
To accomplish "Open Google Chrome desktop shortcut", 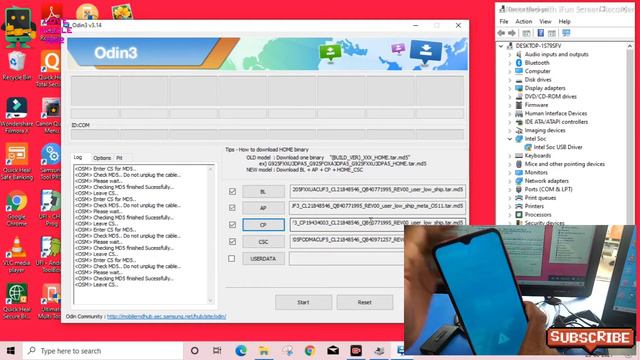I will tap(16, 209).
